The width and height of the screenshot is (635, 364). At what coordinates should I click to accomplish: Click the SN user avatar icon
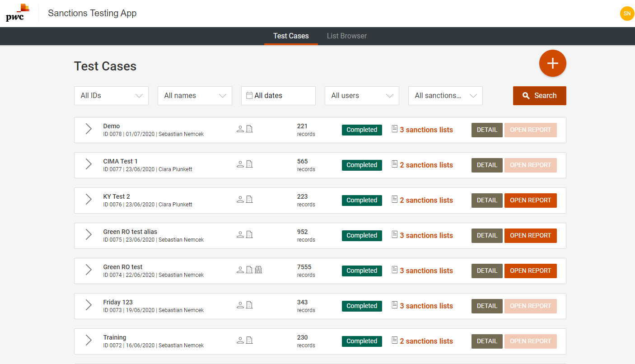coord(627,14)
